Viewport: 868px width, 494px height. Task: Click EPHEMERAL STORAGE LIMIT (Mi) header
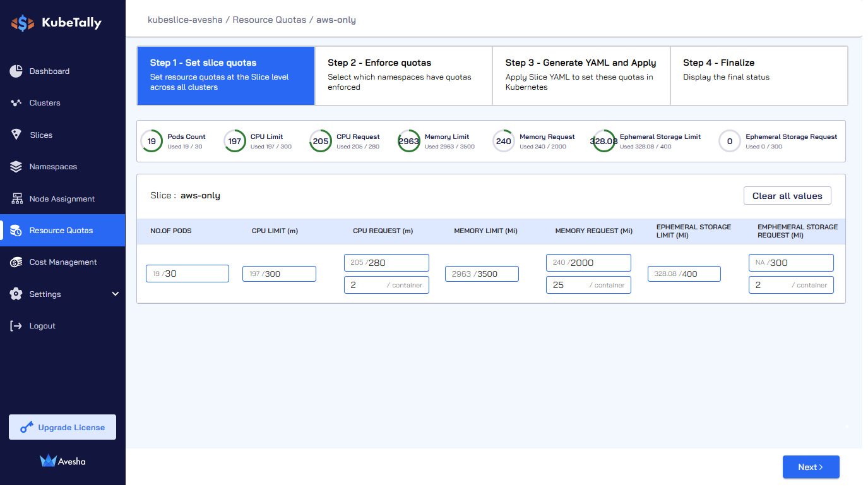694,231
